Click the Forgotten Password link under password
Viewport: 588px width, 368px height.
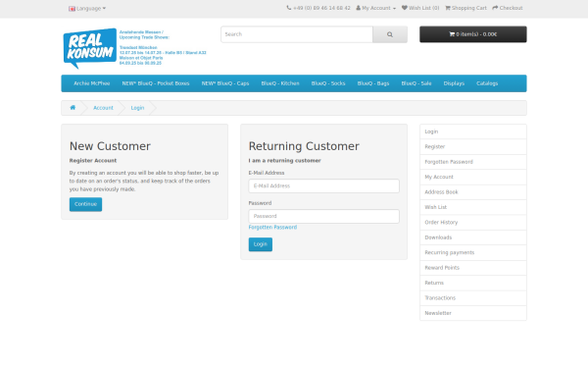click(272, 228)
